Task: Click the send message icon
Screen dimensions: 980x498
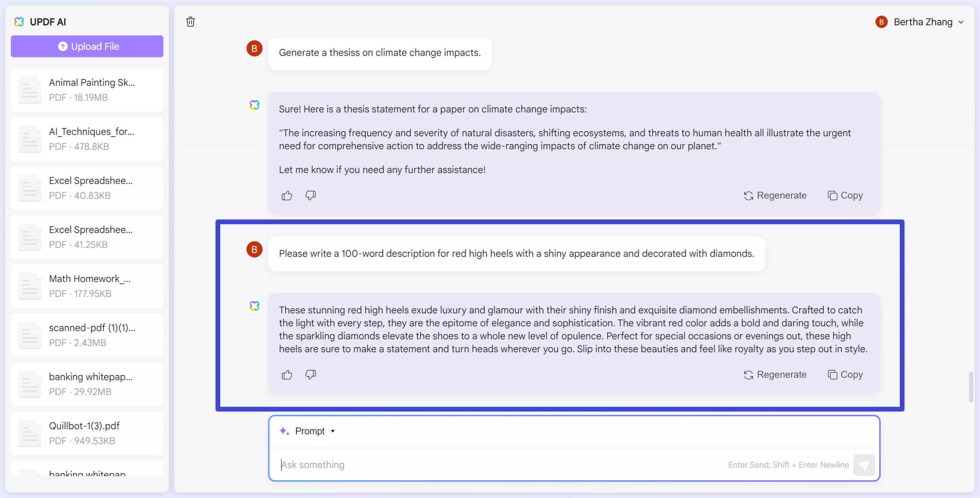Action: click(864, 465)
